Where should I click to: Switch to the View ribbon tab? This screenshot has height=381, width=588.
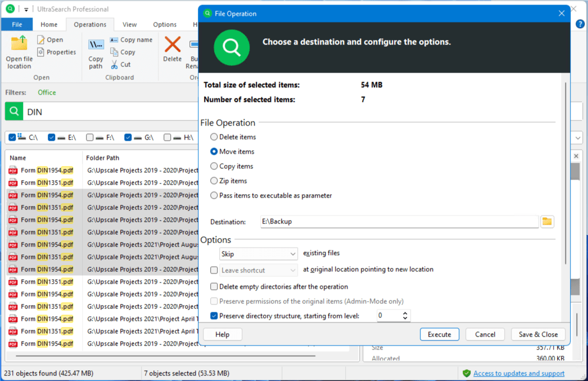point(130,25)
